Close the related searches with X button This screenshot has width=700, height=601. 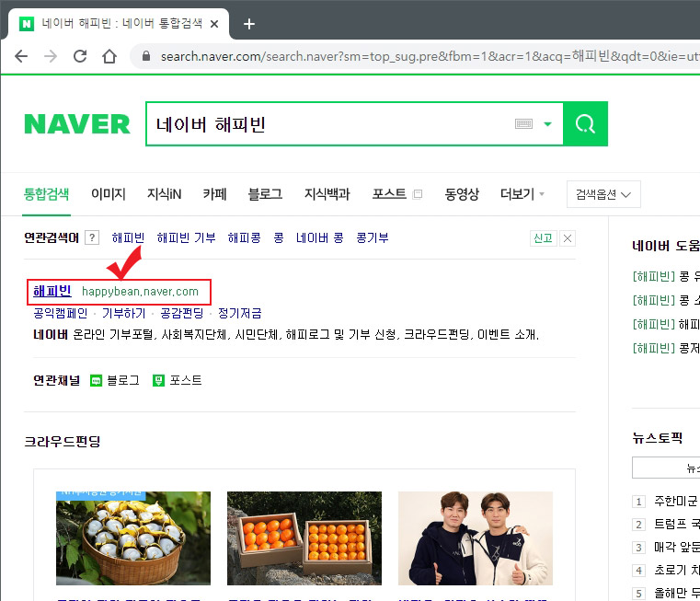(568, 238)
